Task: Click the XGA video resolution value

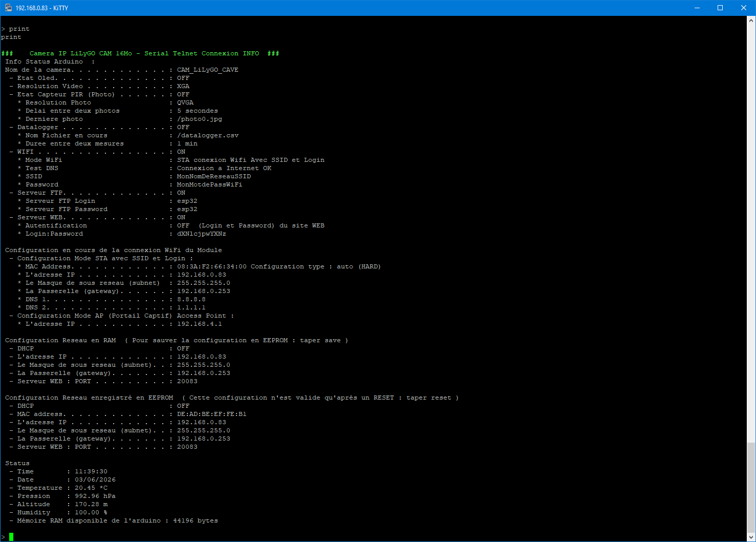Action: [183, 86]
